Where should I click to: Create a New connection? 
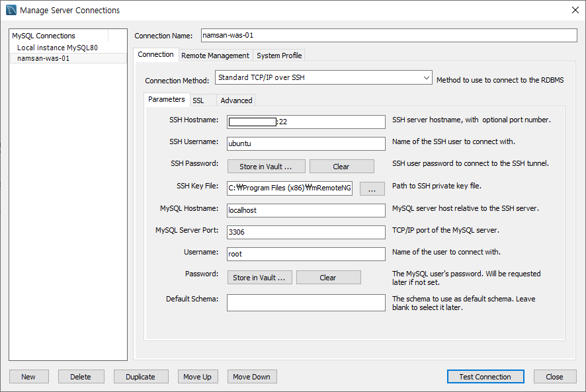tap(29, 377)
